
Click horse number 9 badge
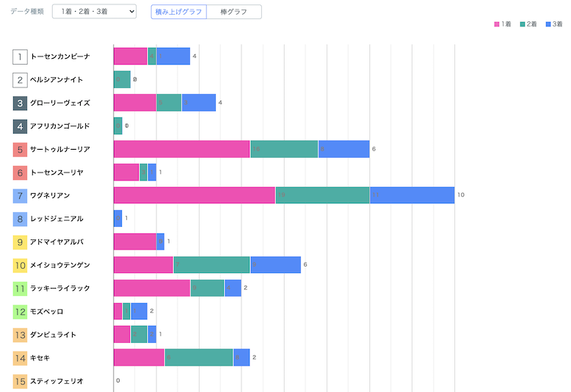point(21,242)
